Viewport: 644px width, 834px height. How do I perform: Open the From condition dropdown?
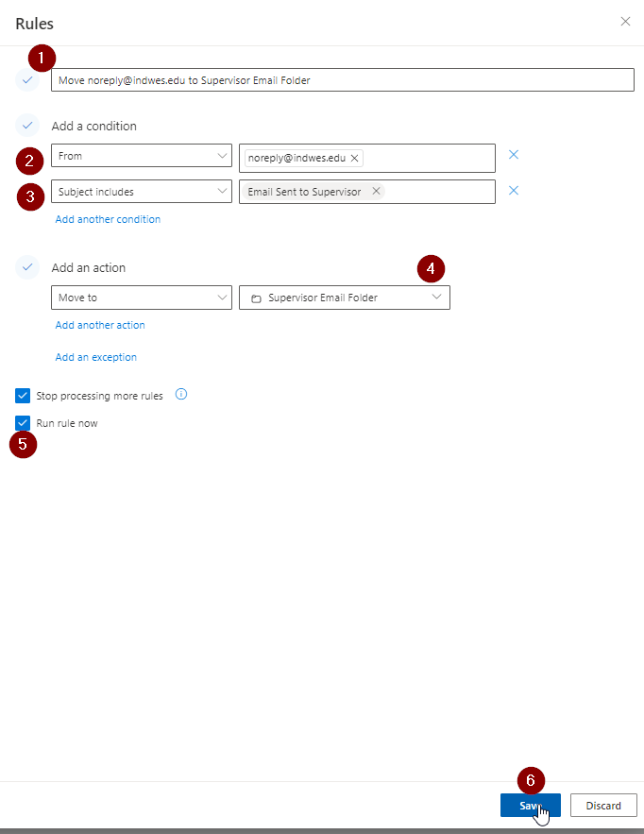click(x=142, y=155)
